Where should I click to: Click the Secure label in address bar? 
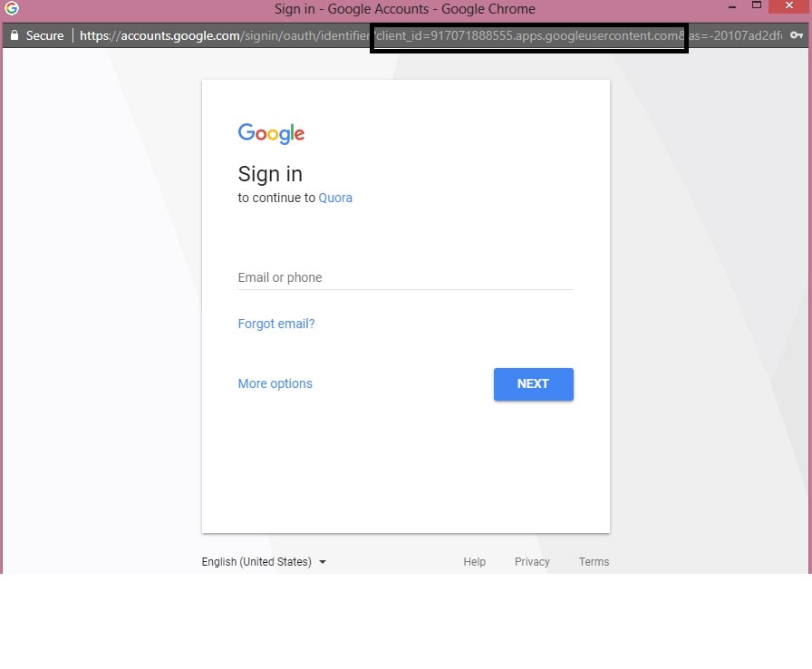click(x=45, y=35)
